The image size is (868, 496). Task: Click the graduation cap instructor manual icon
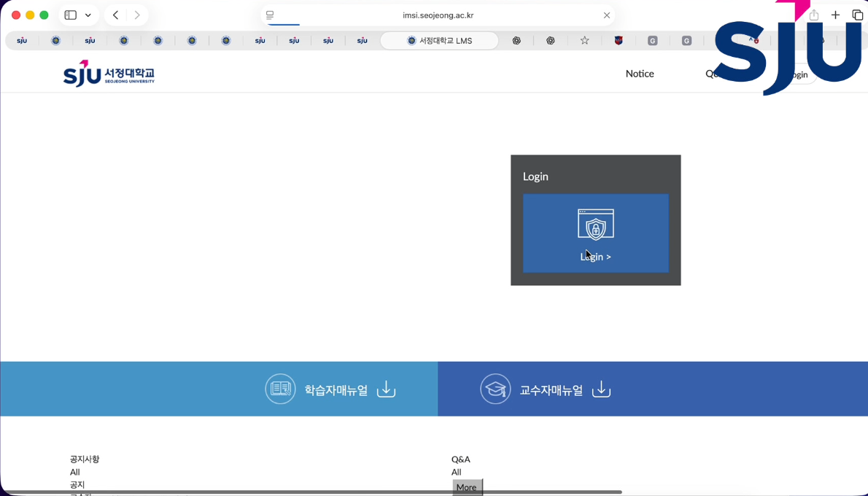[495, 390]
